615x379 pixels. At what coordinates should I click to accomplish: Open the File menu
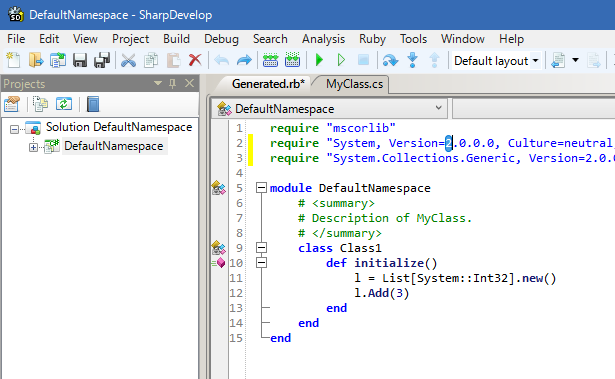16,39
